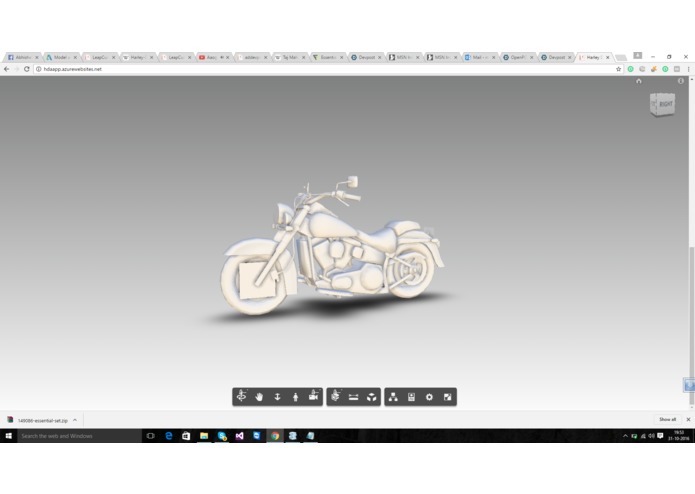
Task: Open the Properties panel icon
Action: [411, 397]
